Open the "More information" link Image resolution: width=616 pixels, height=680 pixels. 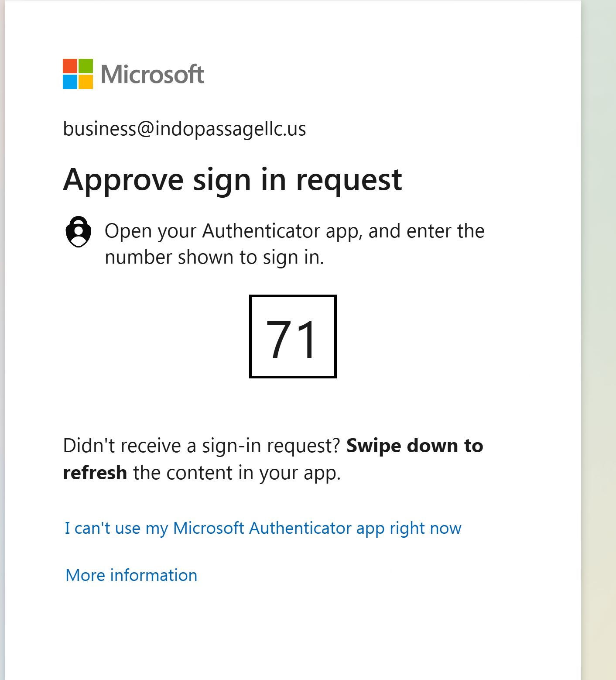[131, 575]
